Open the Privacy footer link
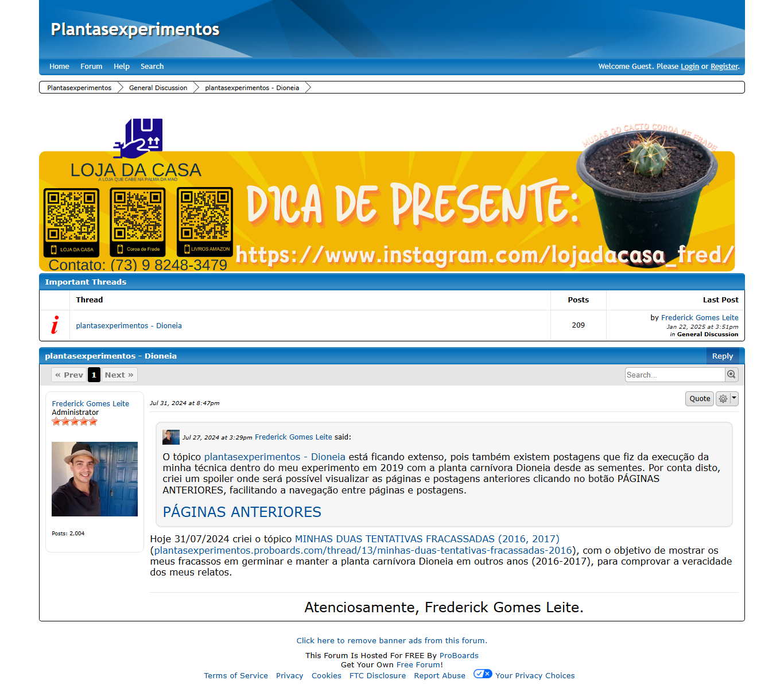 (x=289, y=676)
